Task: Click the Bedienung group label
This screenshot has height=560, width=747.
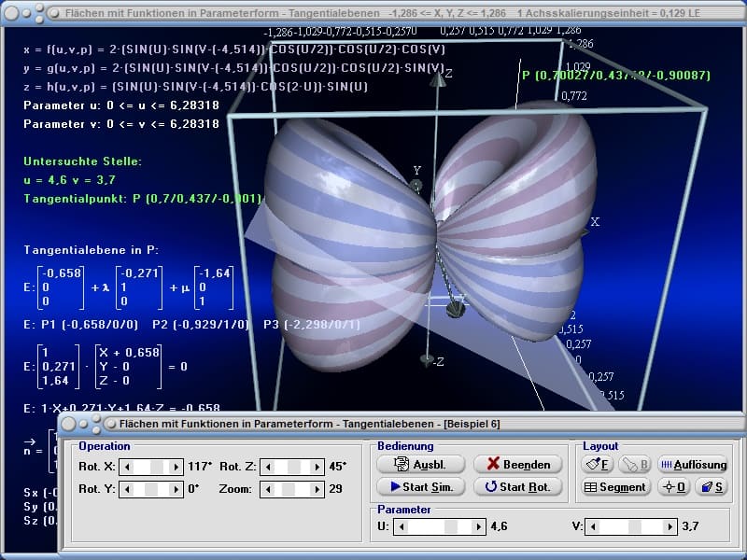Action: coord(405,446)
